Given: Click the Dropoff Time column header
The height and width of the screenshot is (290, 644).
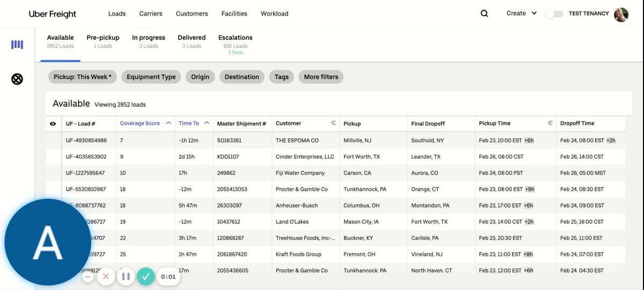Looking at the screenshot, I should [x=577, y=123].
